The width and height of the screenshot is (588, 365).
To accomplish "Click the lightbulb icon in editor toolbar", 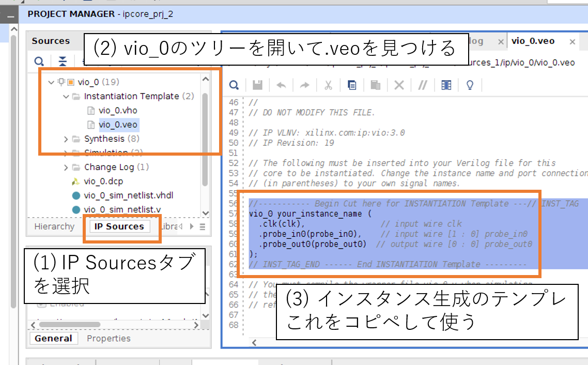I will pyautogui.click(x=470, y=85).
